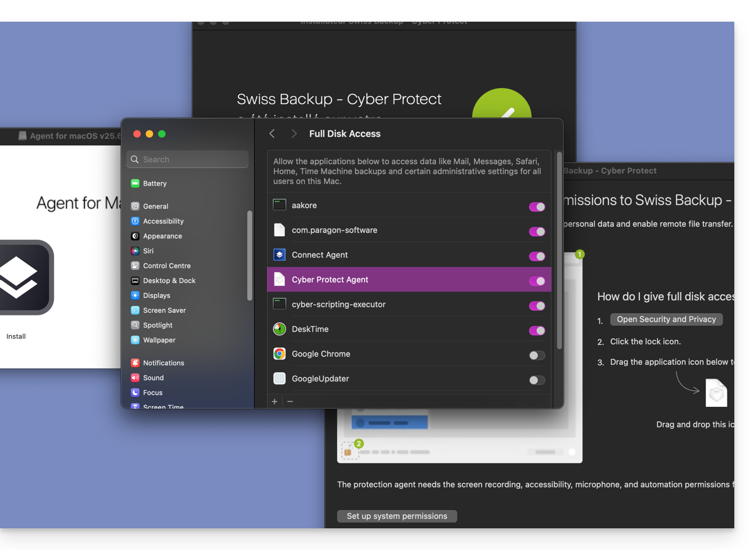
Task: Click Open Security and Privacy button
Action: click(666, 320)
